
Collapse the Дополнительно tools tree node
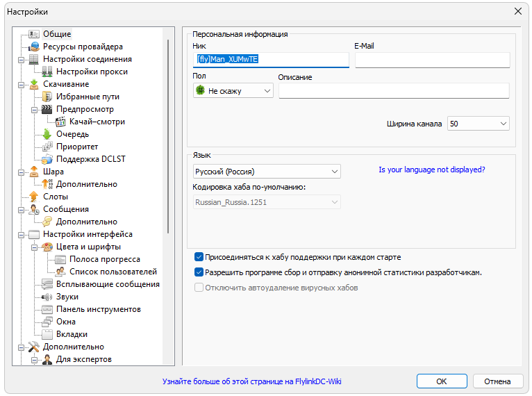click(x=21, y=347)
